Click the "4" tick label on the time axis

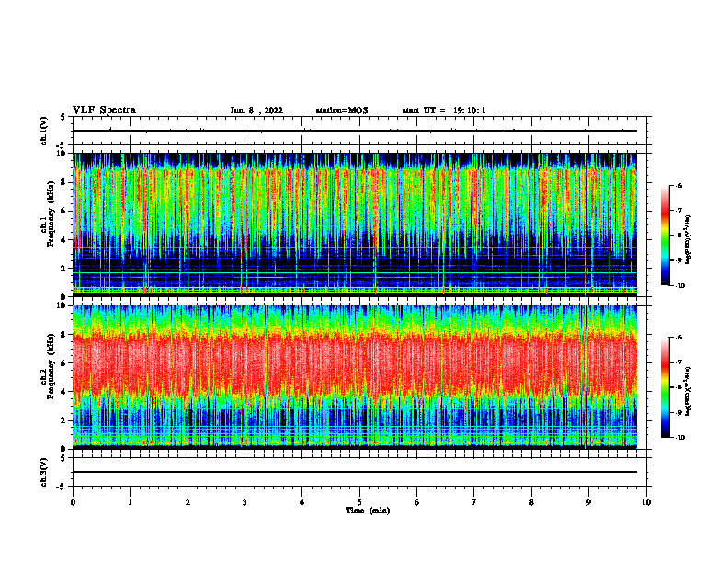(x=302, y=502)
